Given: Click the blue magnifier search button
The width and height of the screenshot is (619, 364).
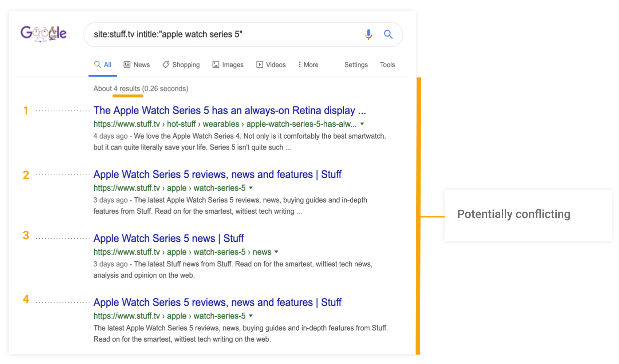Looking at the screenshot, I should click(x=388, y=34).
